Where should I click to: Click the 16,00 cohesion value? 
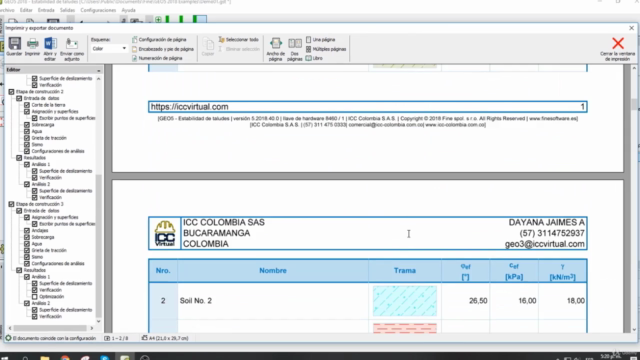(x=527, y=301)
